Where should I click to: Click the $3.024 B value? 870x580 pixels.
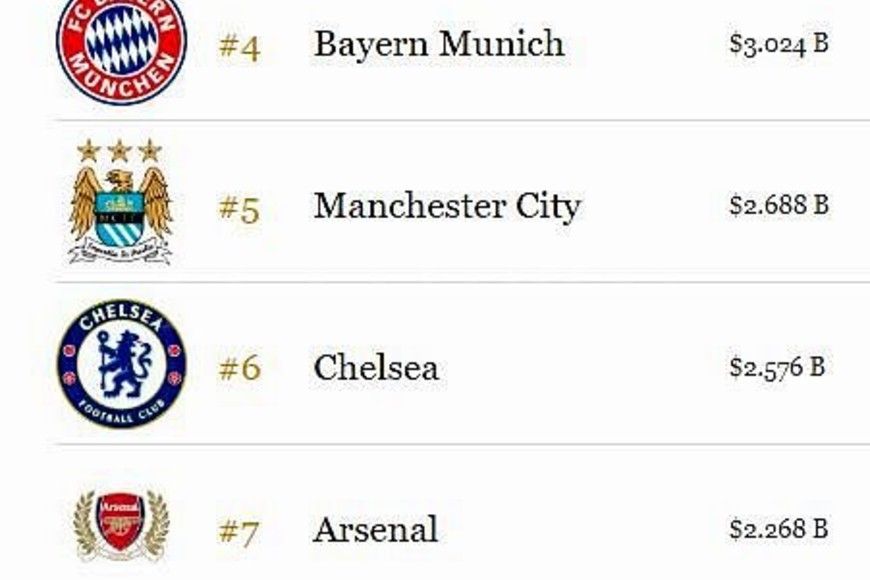click(778, 44)
